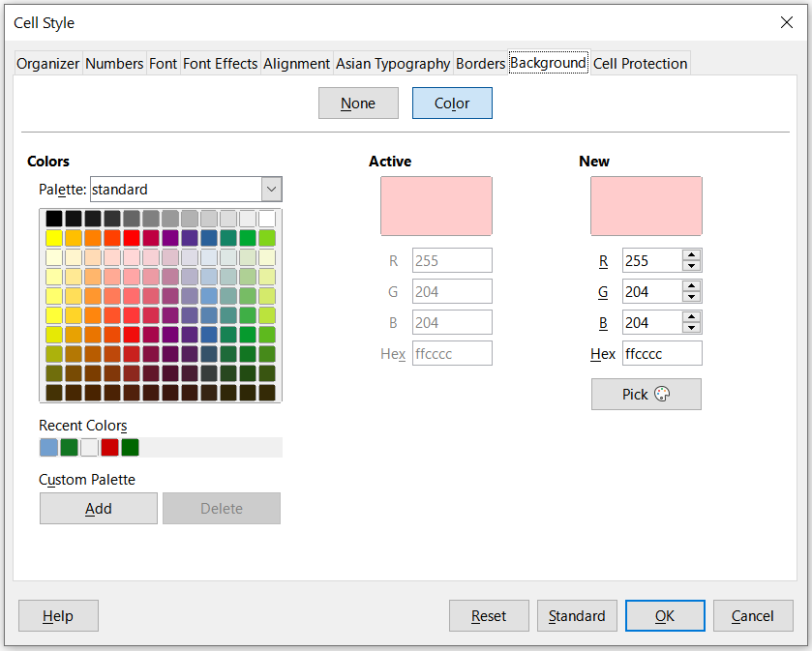This screenshot has height=651, width=812.
Task: Increase the New B value
Action: (x=691, y=316)
